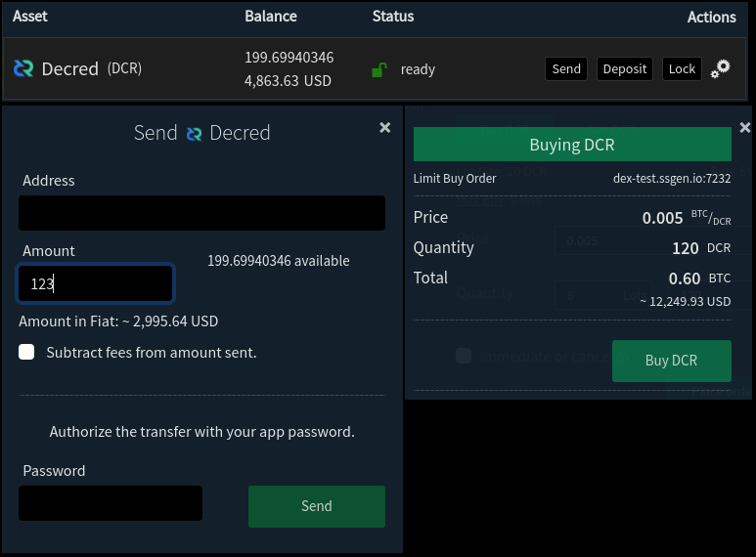Click the Decred logo in the asset row
This screenshot has height=557, width=756.
click(23, 68)
